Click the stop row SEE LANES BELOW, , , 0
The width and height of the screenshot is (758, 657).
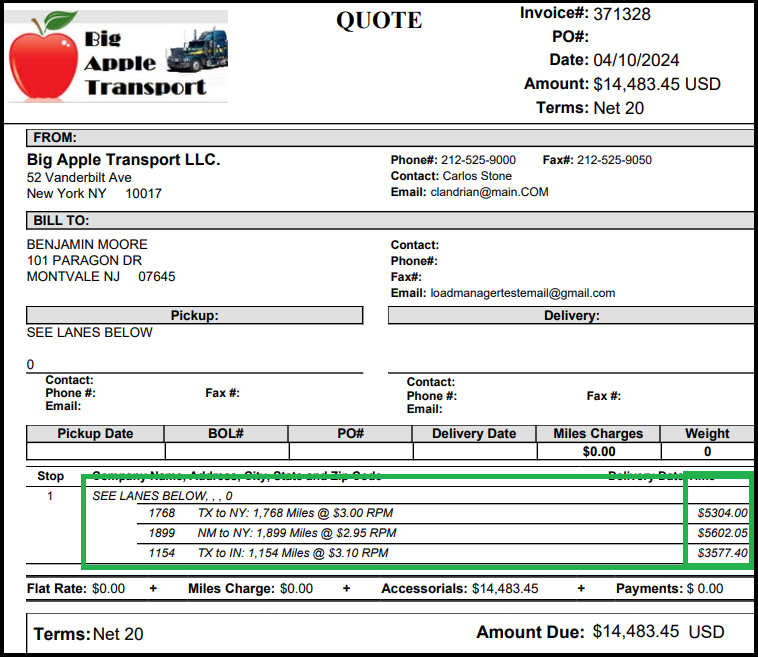(x=162, y=496)
